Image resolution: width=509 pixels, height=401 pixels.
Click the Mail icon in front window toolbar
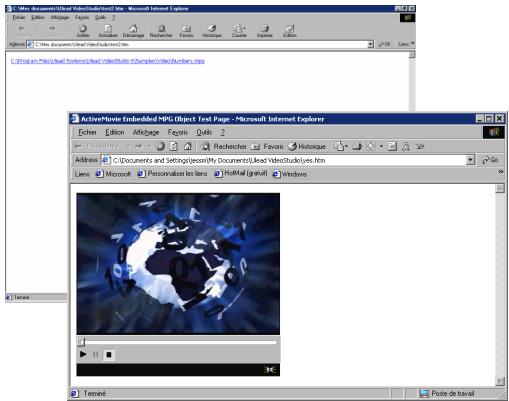pos(339,146)
